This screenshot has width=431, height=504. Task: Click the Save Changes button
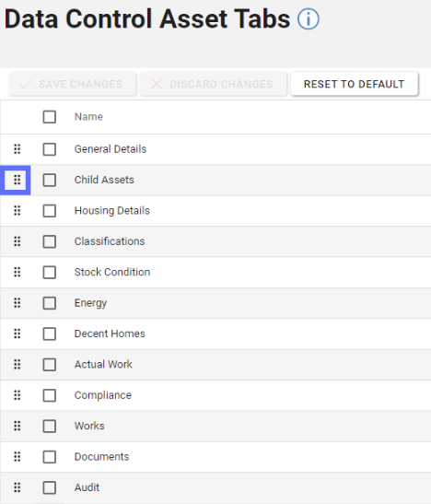[73, 84]
